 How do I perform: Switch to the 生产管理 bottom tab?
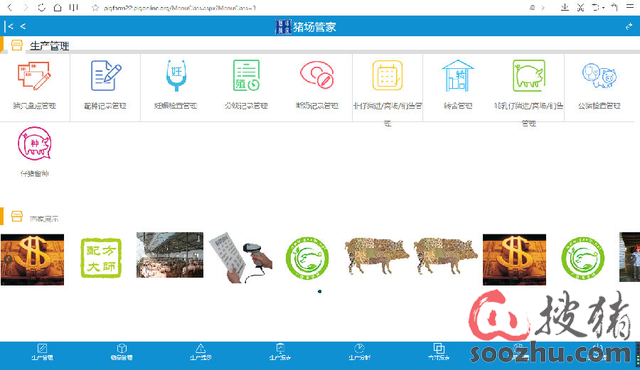42,352
